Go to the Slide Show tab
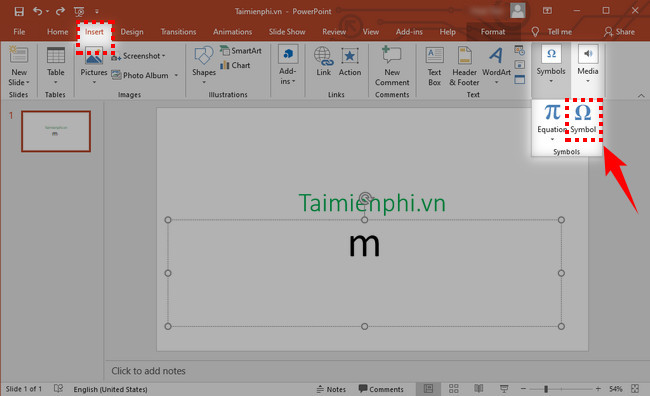650x396 pixels. [287, 32]
